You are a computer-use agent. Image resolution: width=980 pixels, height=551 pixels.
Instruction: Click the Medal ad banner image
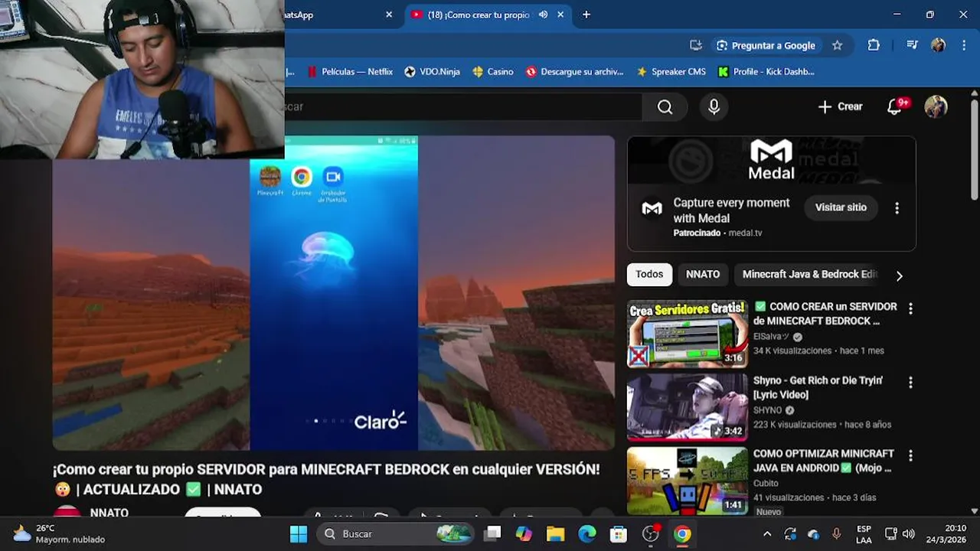click(x=771, y=160)
